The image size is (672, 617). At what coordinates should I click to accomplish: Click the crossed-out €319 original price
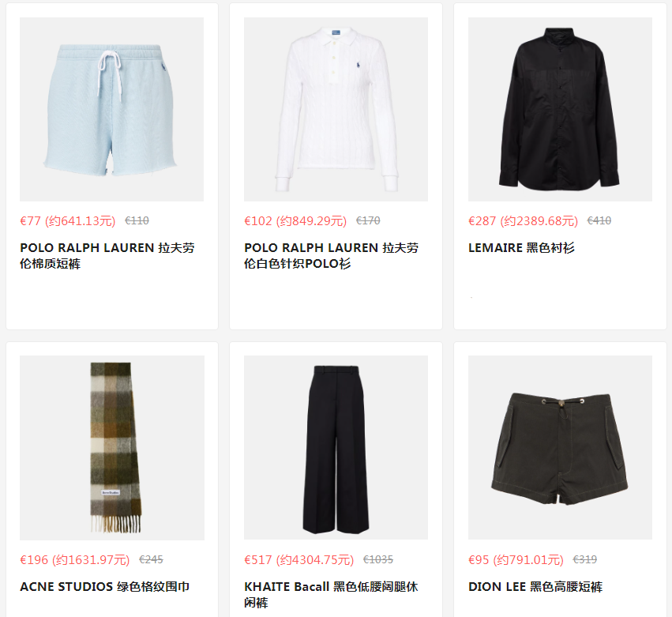[x=585, y=559]
